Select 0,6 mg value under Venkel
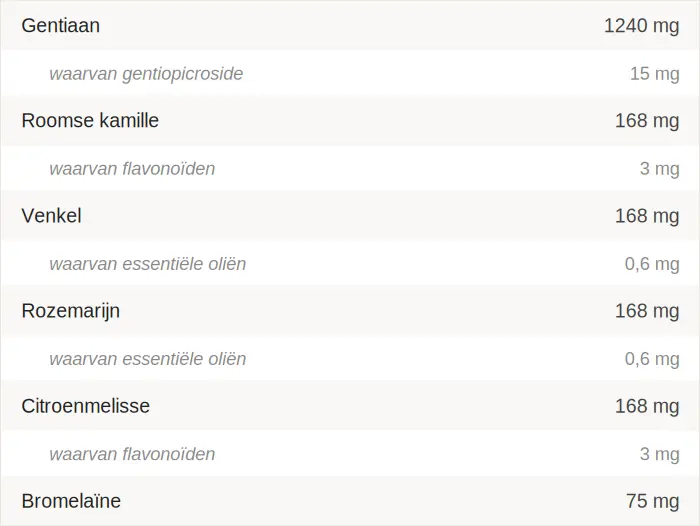Viewport: 700px width, 526px height. [651, 264]
